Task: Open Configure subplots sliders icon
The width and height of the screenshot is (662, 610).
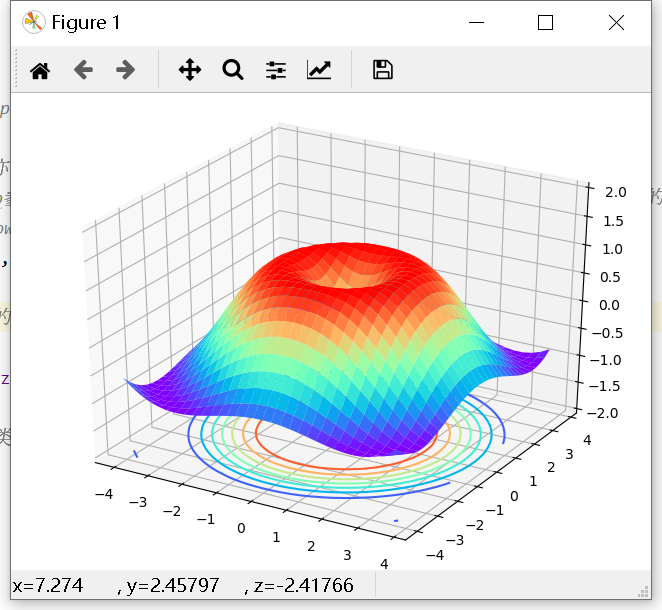Action: pyautogui.click(x=276, y=70)
